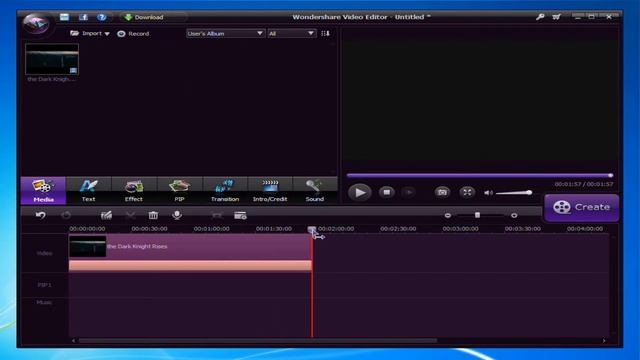Click the PIP1 track label

(x=44, y=285)
